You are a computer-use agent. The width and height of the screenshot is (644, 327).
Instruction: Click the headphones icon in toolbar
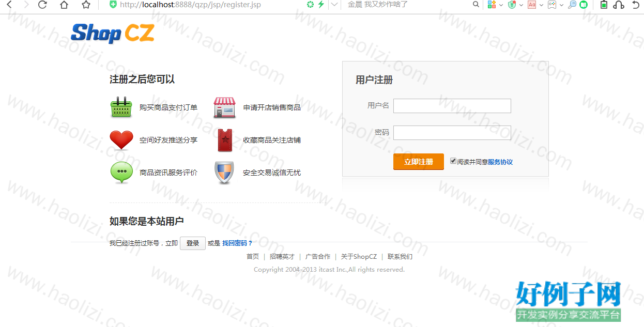[x=619, y=5]
